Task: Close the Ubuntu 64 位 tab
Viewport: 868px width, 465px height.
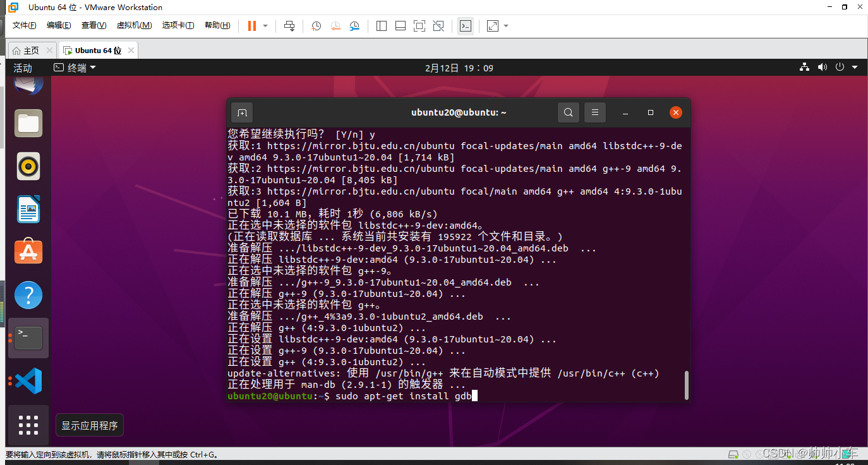Action: [x=131, y=51]
